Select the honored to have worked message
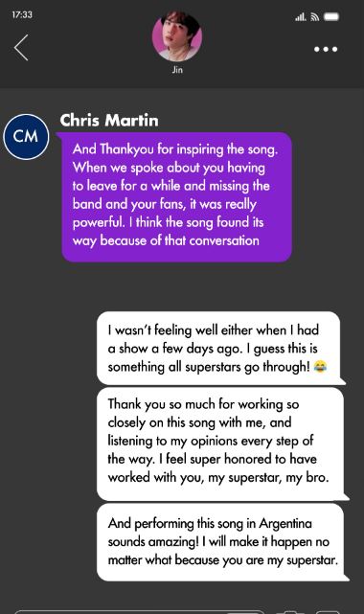 pos(220,443)
